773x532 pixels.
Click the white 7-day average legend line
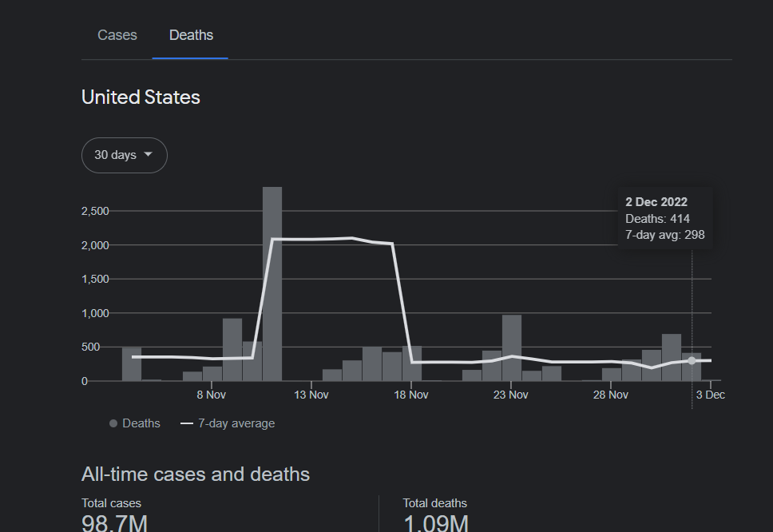click(186, 423)
